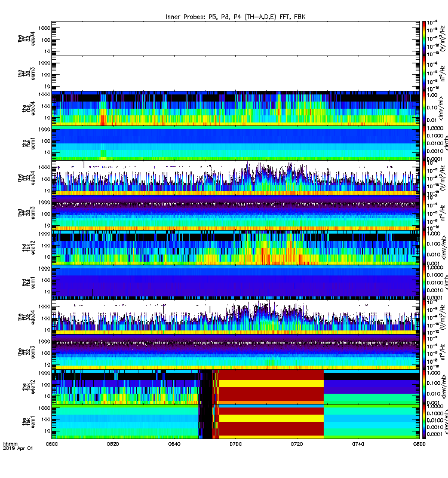Click the '1000' y-tick of the top tha edc34 panel
This screenshot has width=448, height=478.
click(x=44, y=28)
